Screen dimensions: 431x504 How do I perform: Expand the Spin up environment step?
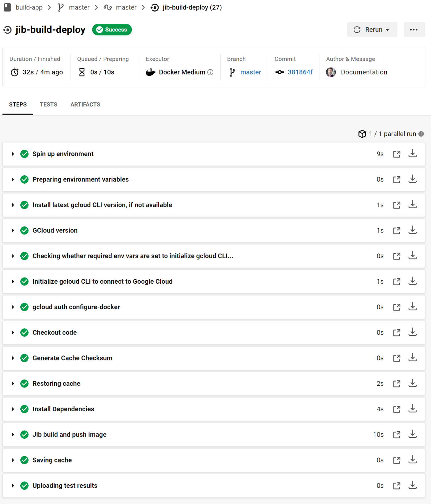pos(13,154)
